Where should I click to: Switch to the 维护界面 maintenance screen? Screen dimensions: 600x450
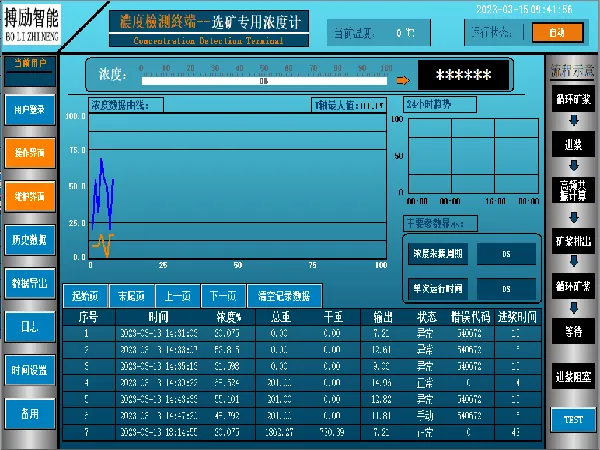coord(29,197)
